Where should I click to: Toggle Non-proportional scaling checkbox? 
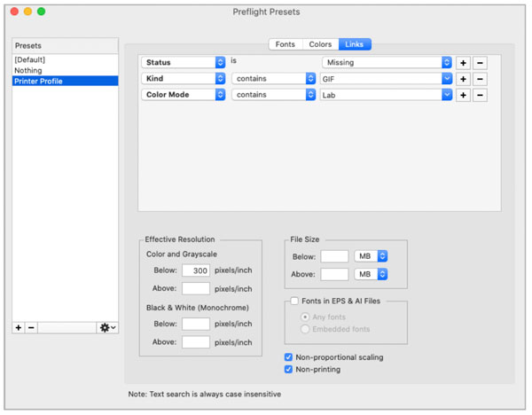(288, 357)
